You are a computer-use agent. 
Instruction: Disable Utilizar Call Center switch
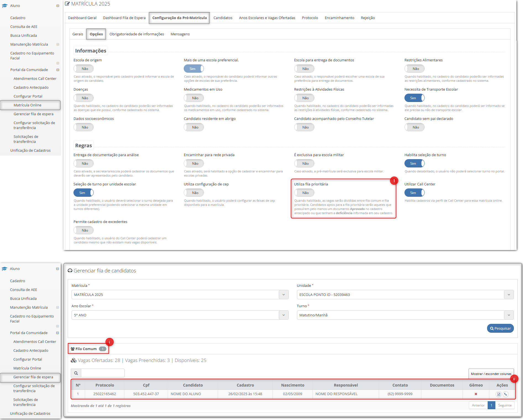click(414, 193)
